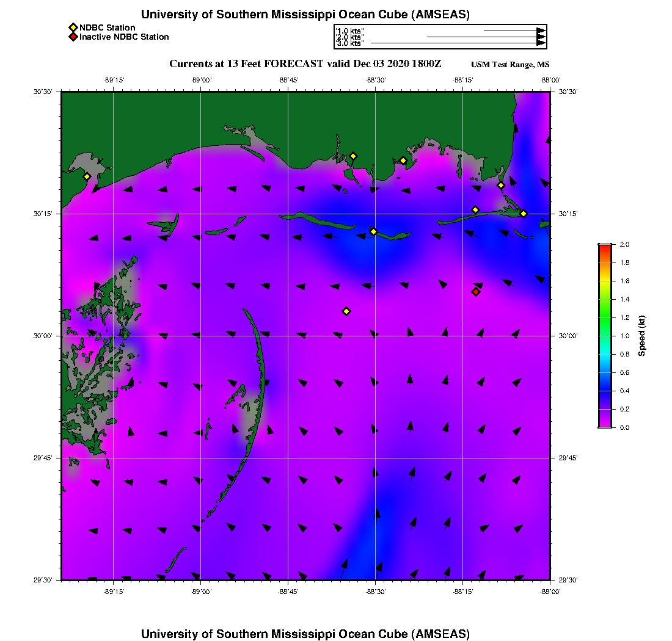This screenshot has height=641, width=672.
Task: Click the northernmost yellow NDBC station marker
Action: pos(353,156)
